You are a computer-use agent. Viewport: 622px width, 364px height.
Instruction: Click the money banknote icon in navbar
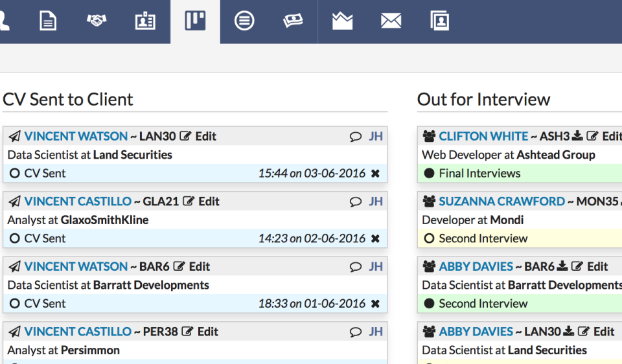click(x=293, y=21)
